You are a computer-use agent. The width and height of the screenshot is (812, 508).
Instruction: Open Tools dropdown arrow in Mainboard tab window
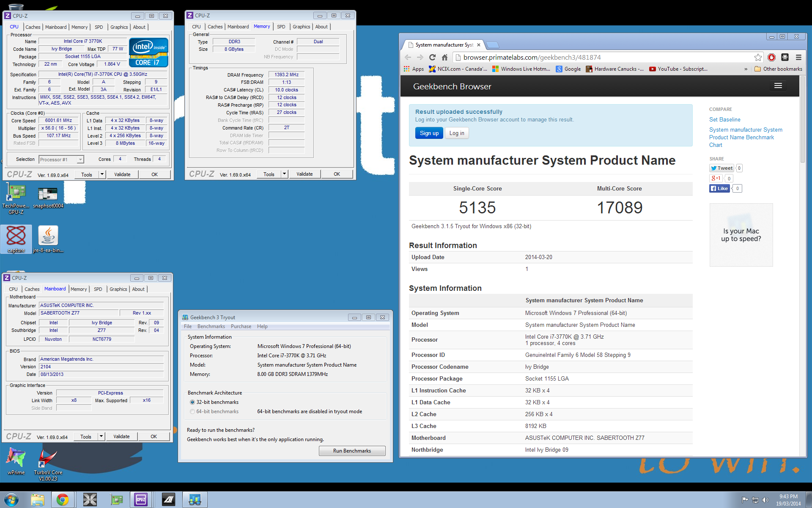(101, 436)
